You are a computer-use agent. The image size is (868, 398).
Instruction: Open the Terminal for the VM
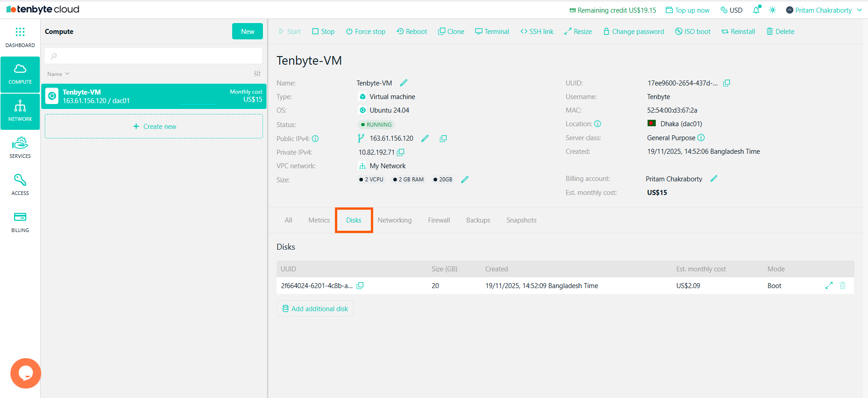492,32
